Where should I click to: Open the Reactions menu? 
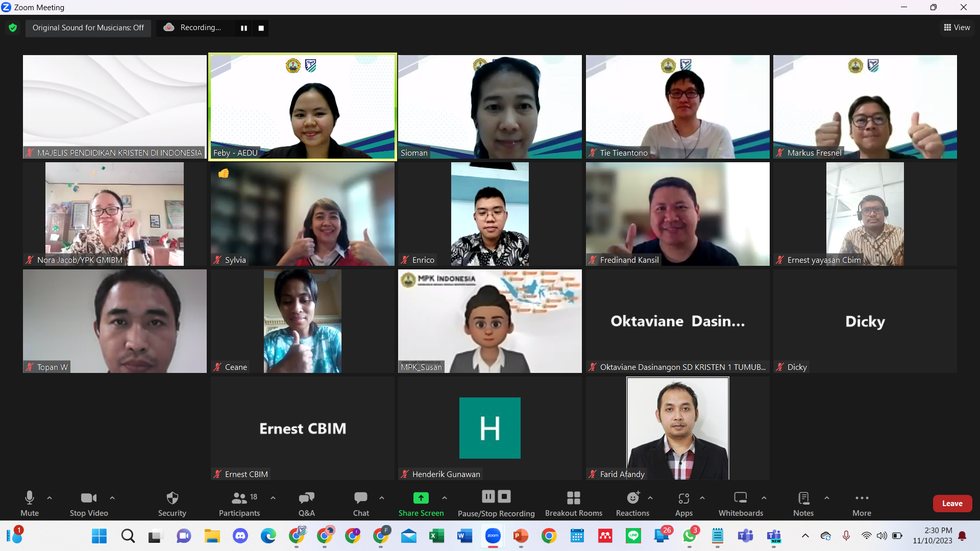pos(632,503)
